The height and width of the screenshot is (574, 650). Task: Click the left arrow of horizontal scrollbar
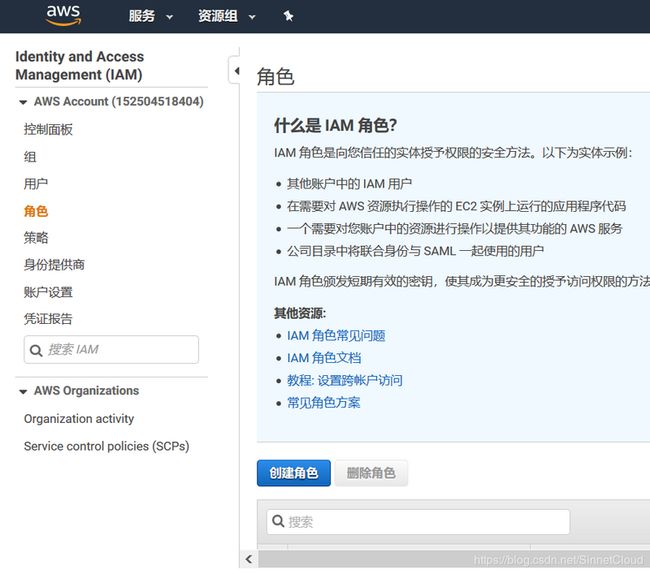pyautogui.click(x=249, y=559)
